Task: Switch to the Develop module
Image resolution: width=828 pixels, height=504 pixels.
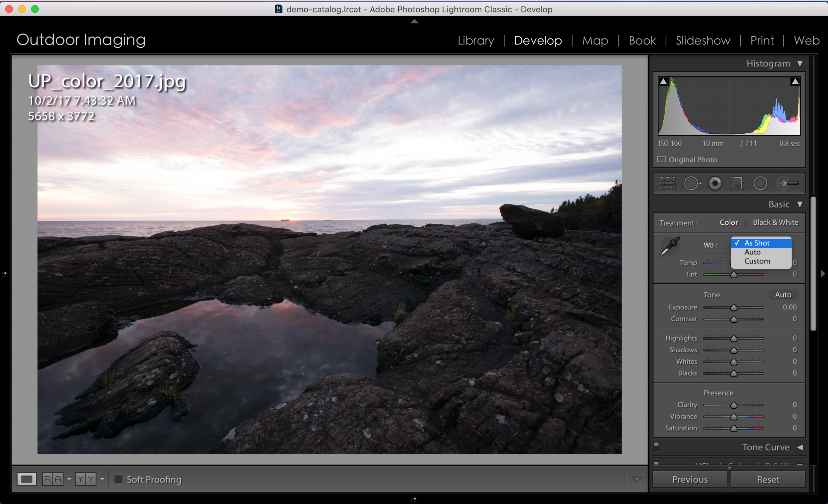Action: [538, 41]
